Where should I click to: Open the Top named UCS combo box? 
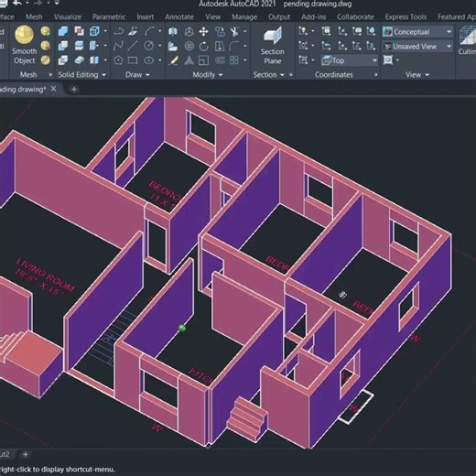click(350, 60)
